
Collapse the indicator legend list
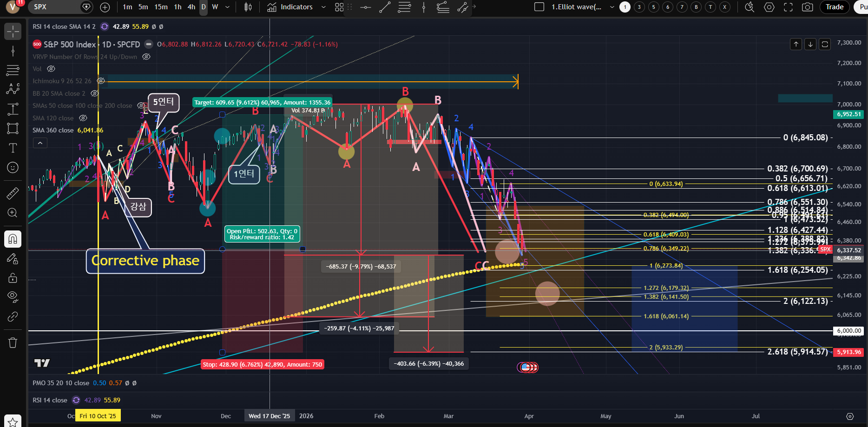tap(40, 143)
